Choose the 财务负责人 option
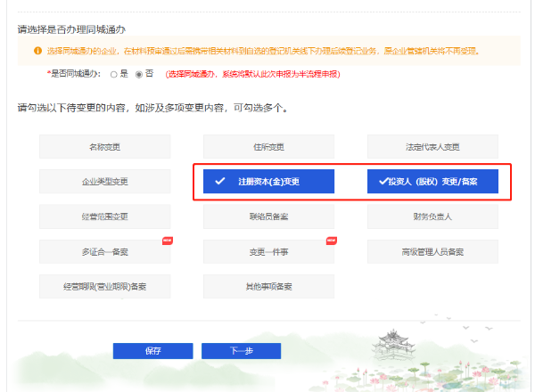The width and height of the screenshot is (535, 392). (432, 216)
